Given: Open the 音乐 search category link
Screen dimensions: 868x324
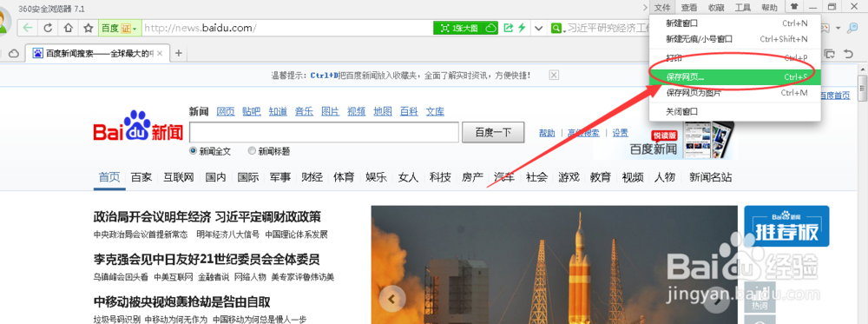Looking at the screenshot, I should (x=304, y=111).
